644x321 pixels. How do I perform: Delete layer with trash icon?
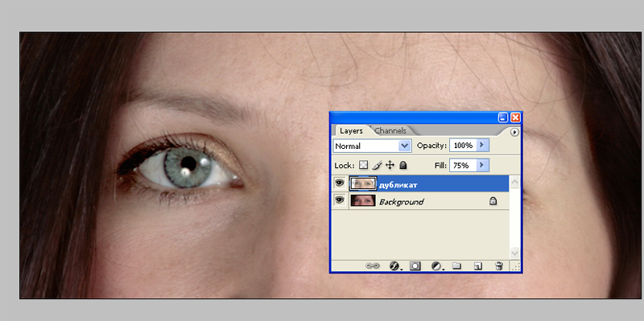coord(498,266)
